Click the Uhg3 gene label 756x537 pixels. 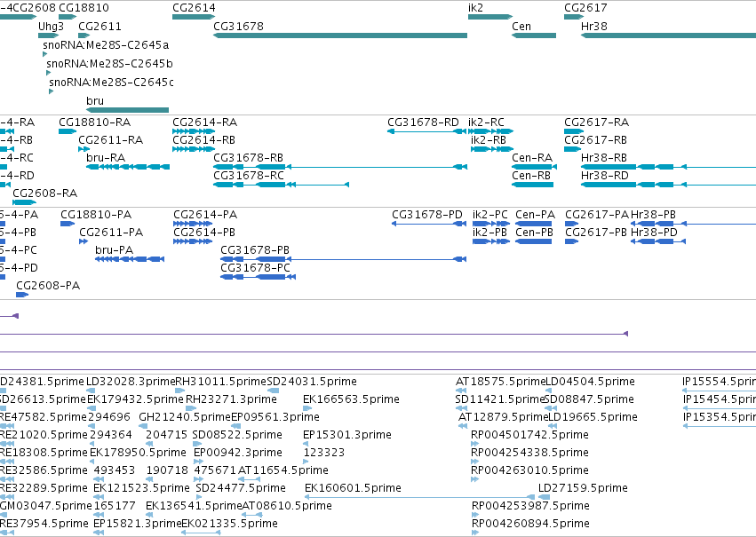(x=52, y=26)
